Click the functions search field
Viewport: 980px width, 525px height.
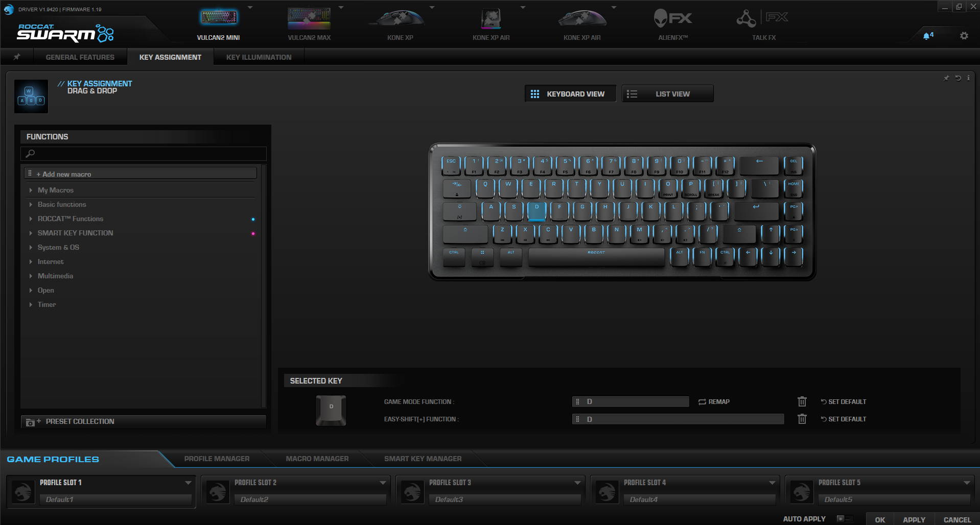click(x=144, y=153)
